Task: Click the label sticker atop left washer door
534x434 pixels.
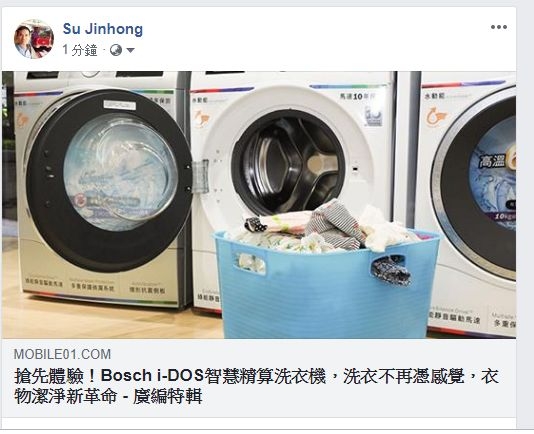Action: 120,105
